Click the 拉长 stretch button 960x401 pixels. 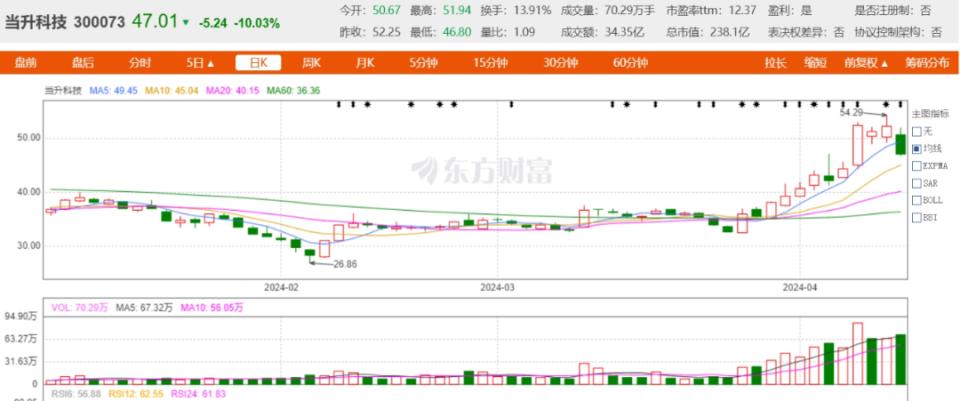[x=776, y=62]
